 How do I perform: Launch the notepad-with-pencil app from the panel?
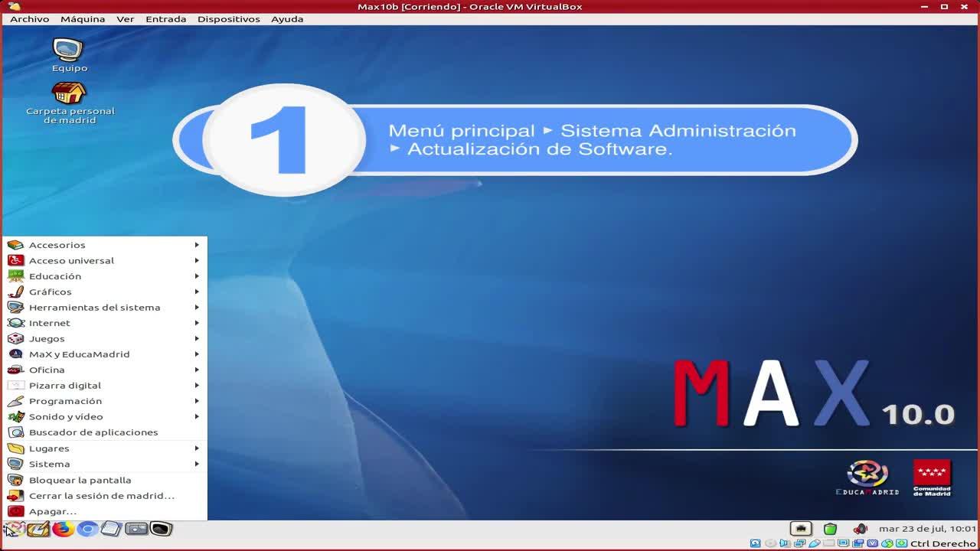tap(38, 529)
